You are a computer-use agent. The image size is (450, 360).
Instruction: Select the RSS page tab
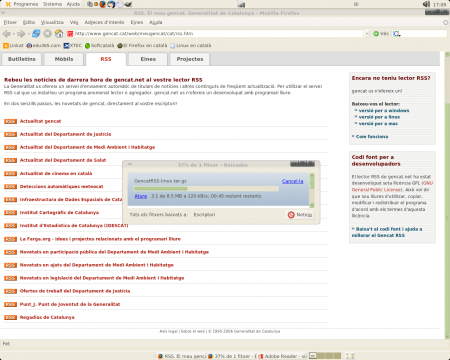click(106, 59)
